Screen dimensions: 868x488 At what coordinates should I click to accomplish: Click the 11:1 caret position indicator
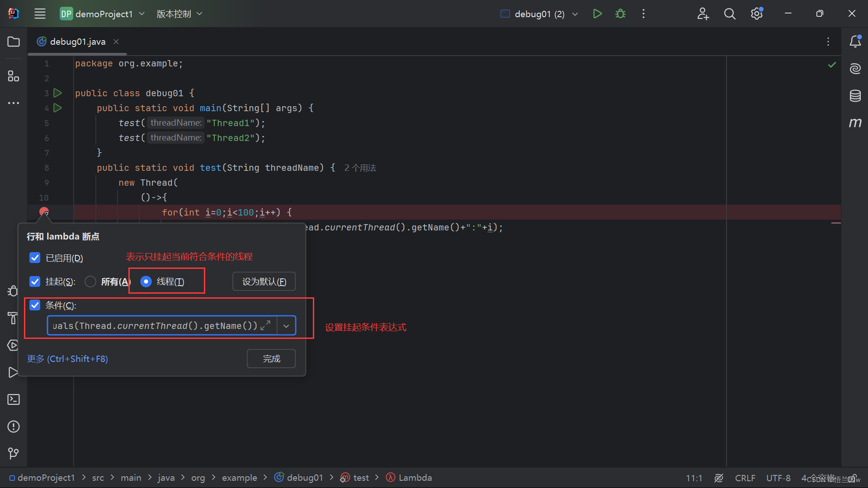[694, 478]
